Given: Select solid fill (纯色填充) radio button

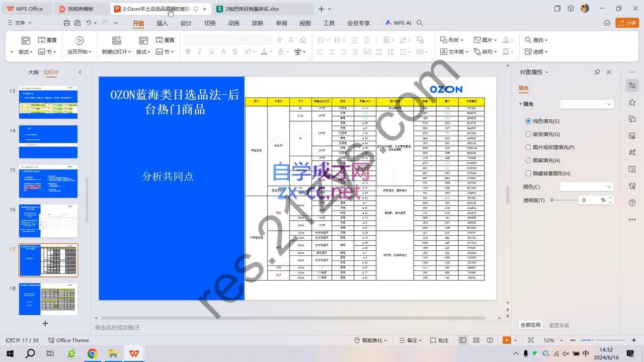Looking at the screenshot, I should click(528, 121).
